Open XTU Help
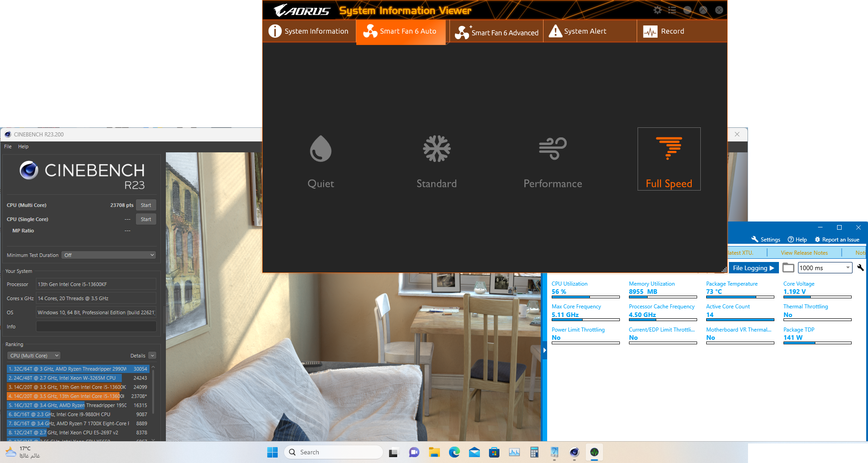This screenshot has height=463, width=868. tap(797, 240)
